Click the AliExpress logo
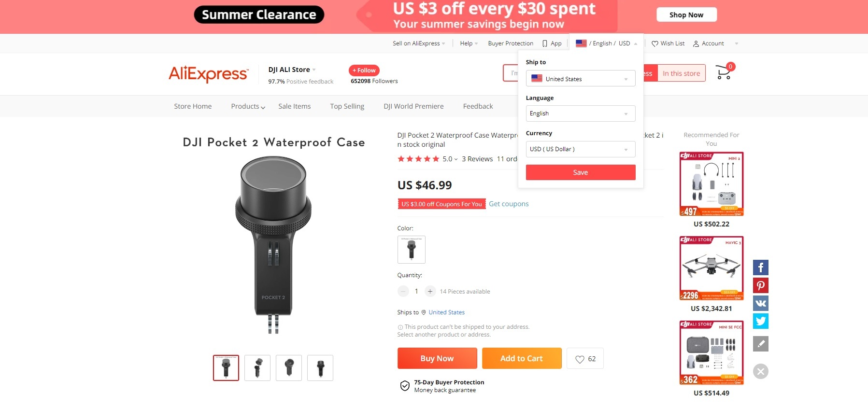 [x=209, y=74]
